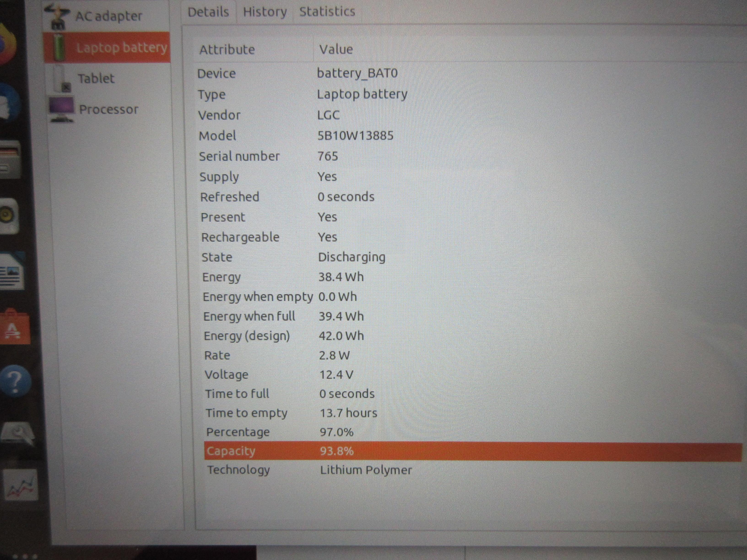The width and height of the screenshot is (747, 560).
Task: Select the Supply row
Action: click(x=469, y=177)
